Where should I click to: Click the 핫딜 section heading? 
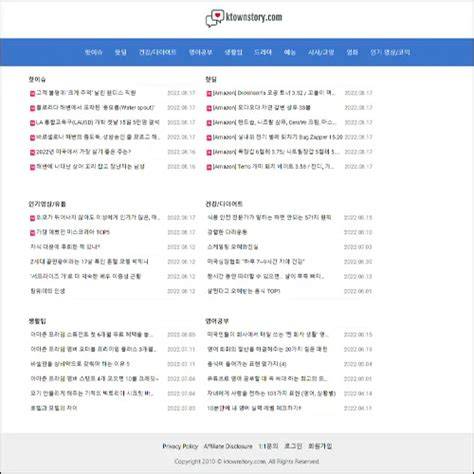tap(211, 79)
